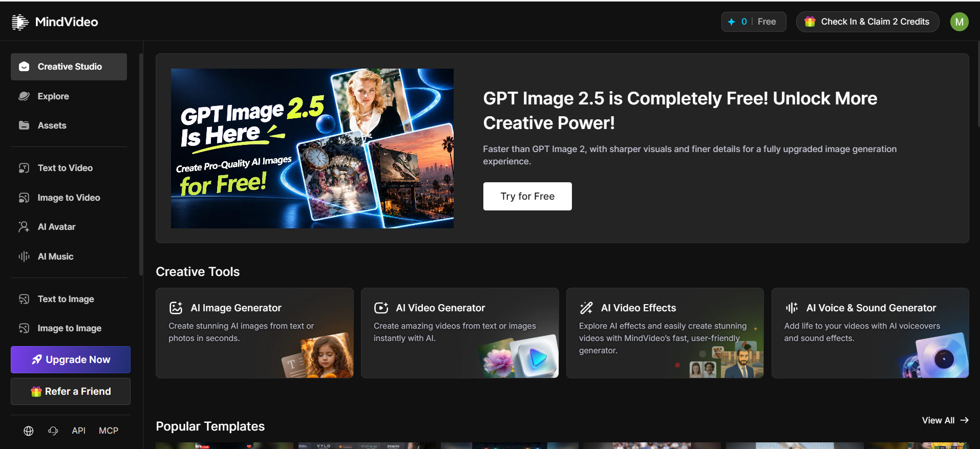Click the Explore sidebar icon
This screenshot has width=980, height=449.
(24, 96)
